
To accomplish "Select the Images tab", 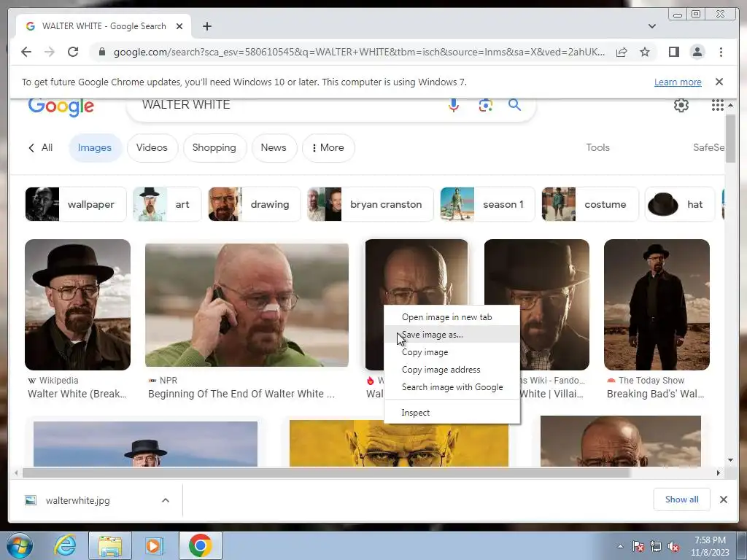I will click(95, 147).
